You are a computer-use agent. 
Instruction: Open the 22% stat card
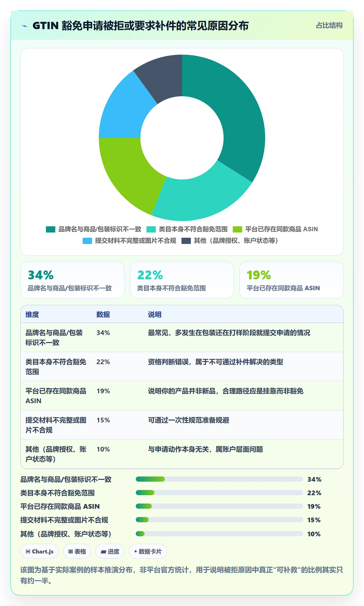[182, 280]
